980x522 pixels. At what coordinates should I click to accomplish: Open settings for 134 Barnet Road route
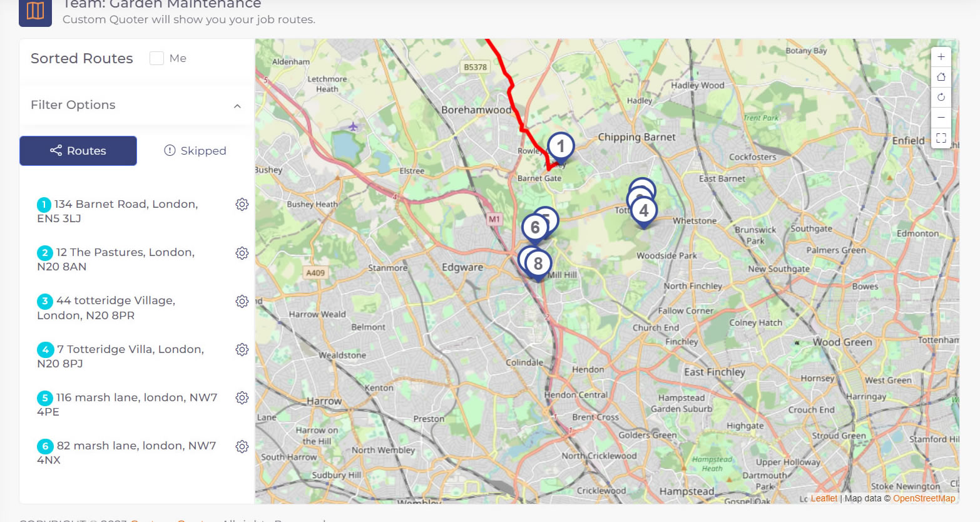pyautogui.click(x=242, y=204)
